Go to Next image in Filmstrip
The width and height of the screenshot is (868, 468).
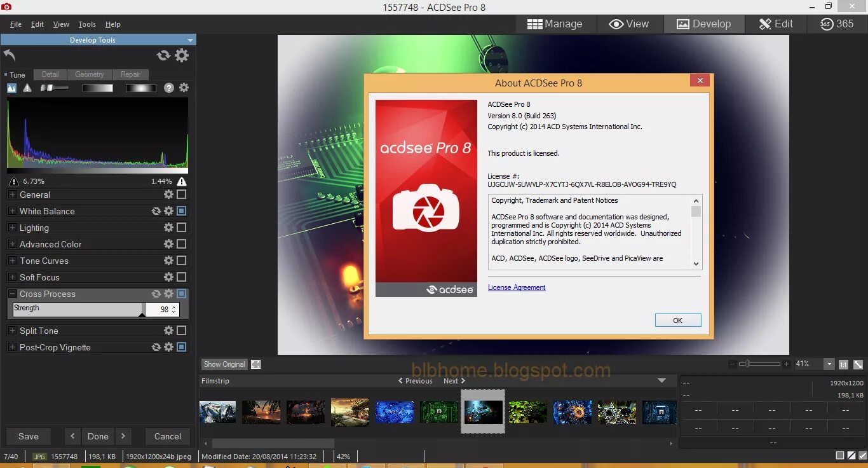coord(454,381)
